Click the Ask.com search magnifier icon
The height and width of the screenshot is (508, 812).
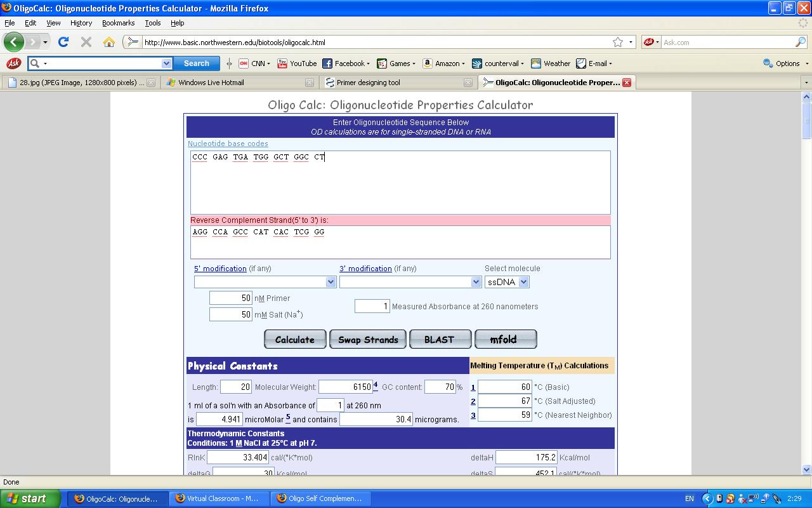[801, 42]
